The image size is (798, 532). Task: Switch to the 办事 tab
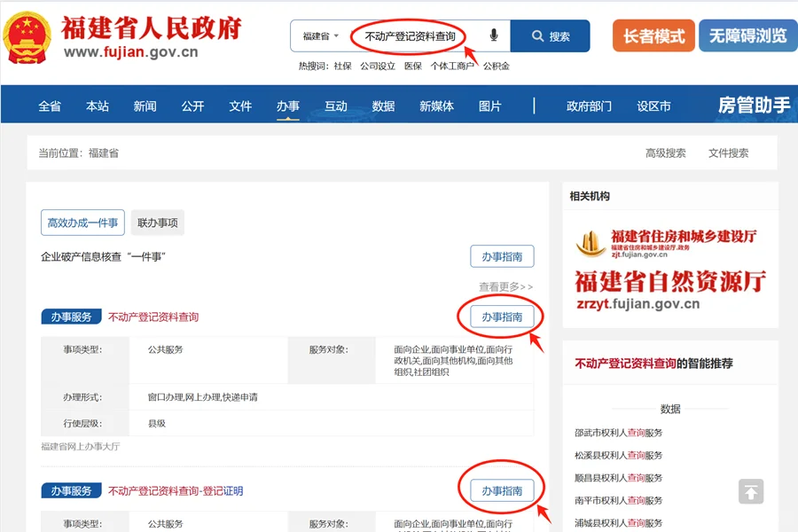pyautogui.click(x=288, y=106)
